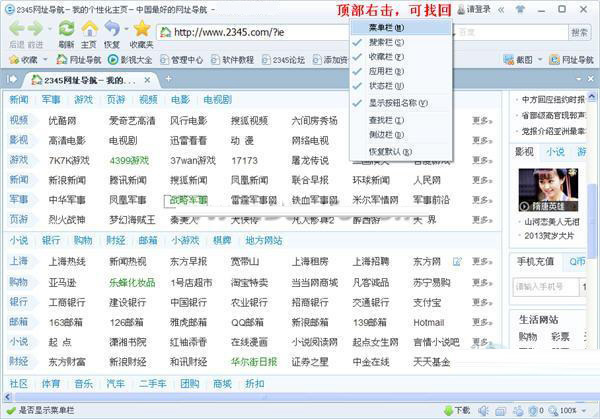Click the 搜索 search button
Viewport: 600px width, 419px height.
click(579, 33)
